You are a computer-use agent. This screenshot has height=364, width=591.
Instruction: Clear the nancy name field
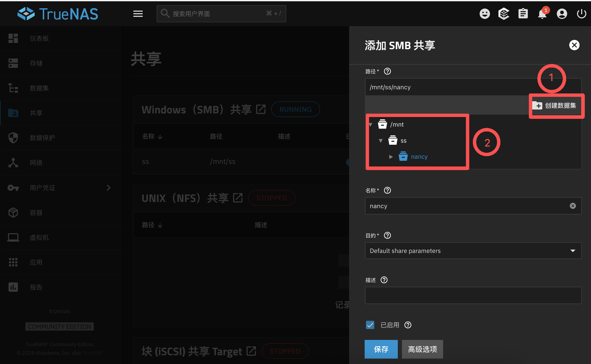pos(573,206)
